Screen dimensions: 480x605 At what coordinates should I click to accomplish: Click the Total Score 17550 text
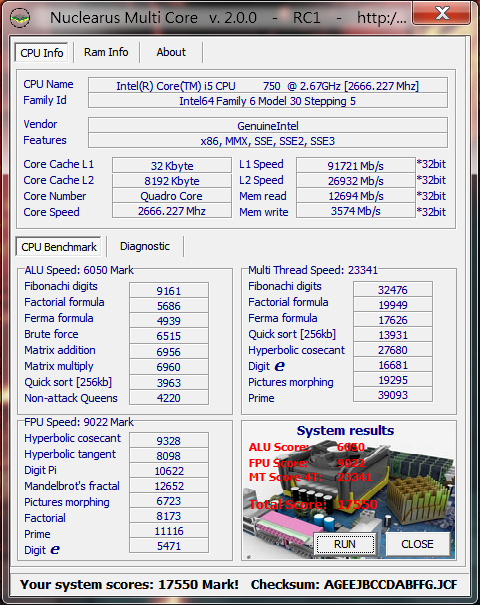313,504
